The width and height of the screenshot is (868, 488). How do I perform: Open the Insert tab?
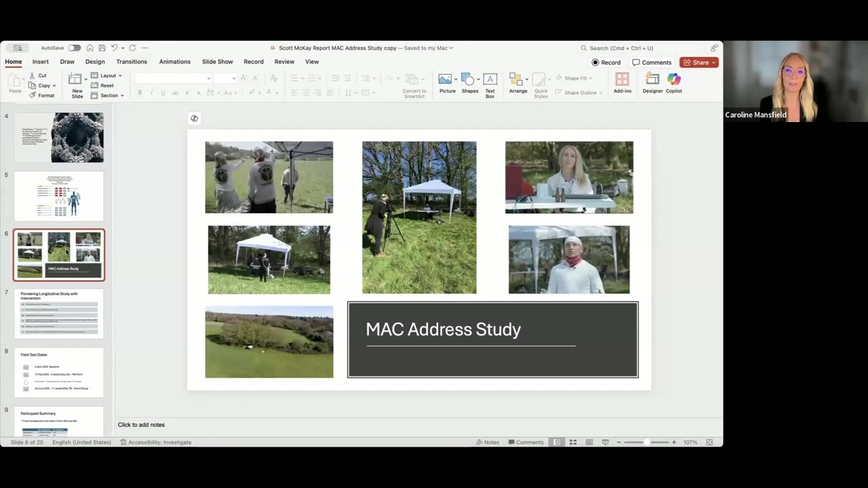(40, 62)
